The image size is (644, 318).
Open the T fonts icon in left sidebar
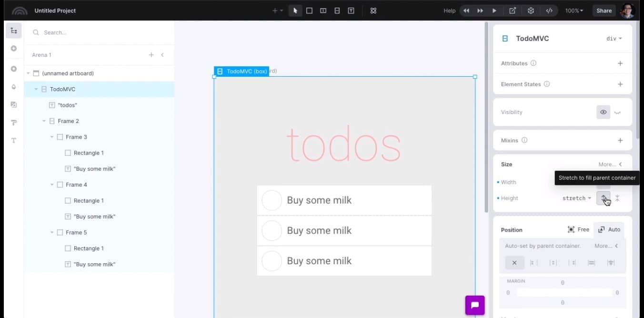click(14, 140)
